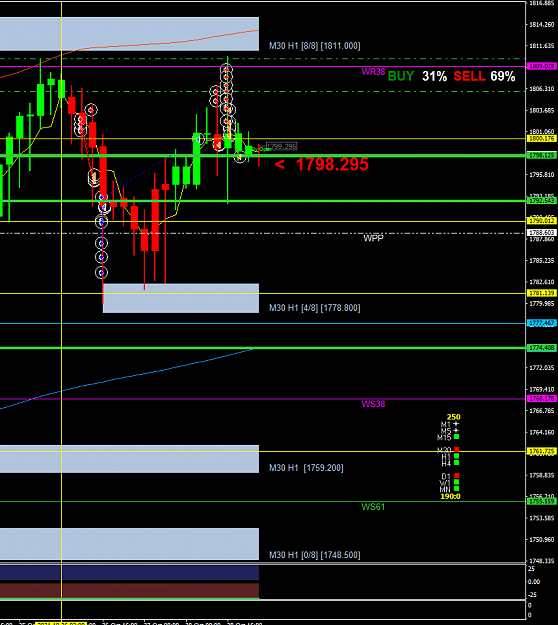Click the M30 H1 [0/8] [1748.500] label

click(314, 555)
